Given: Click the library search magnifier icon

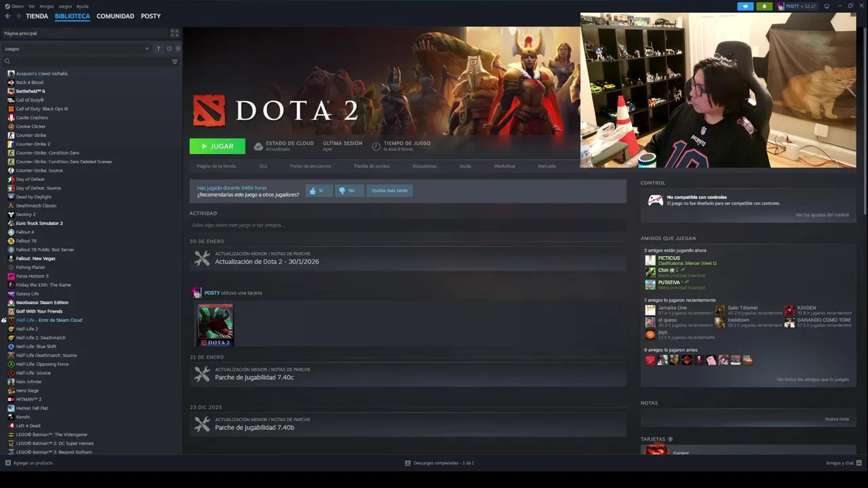Looking at the screenshot, I should pos(7,62).
